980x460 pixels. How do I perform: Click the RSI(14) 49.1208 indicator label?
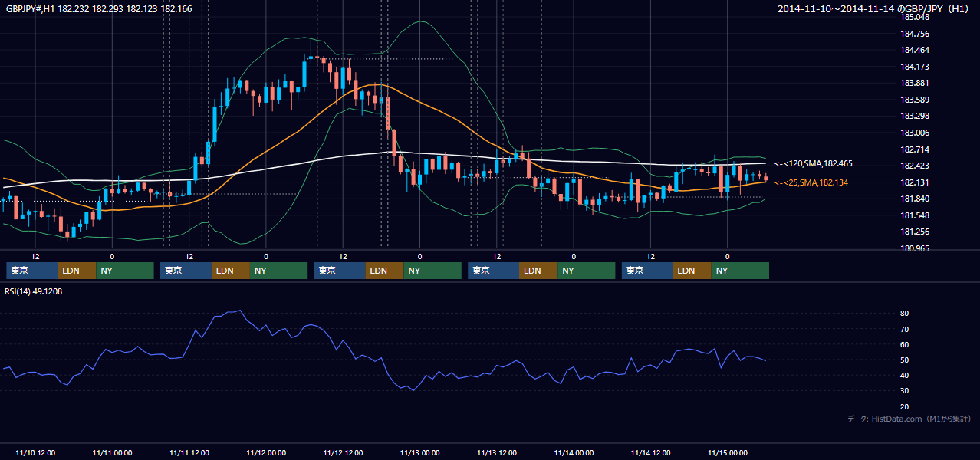[34, 291]
